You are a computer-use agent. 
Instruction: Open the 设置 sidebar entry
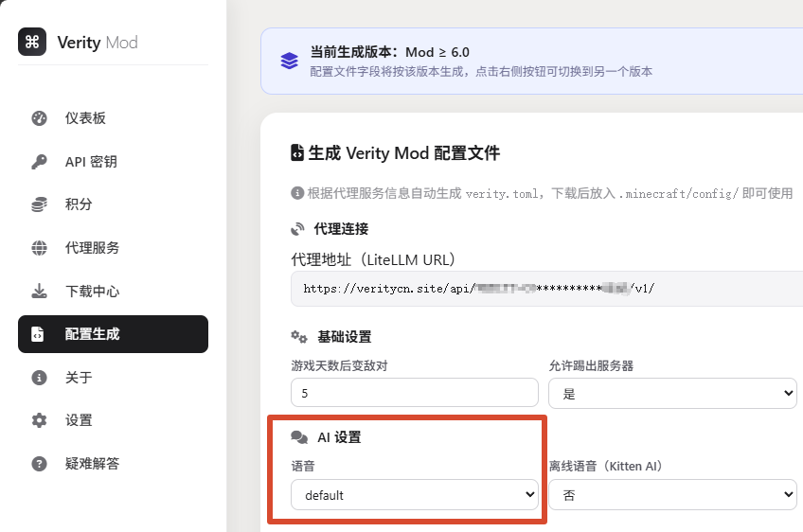click(x=113, y=420)
